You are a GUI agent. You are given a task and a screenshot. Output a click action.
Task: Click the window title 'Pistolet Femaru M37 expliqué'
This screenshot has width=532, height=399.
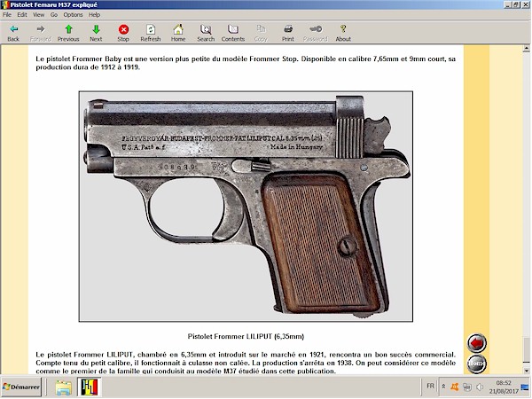[54, 4]
